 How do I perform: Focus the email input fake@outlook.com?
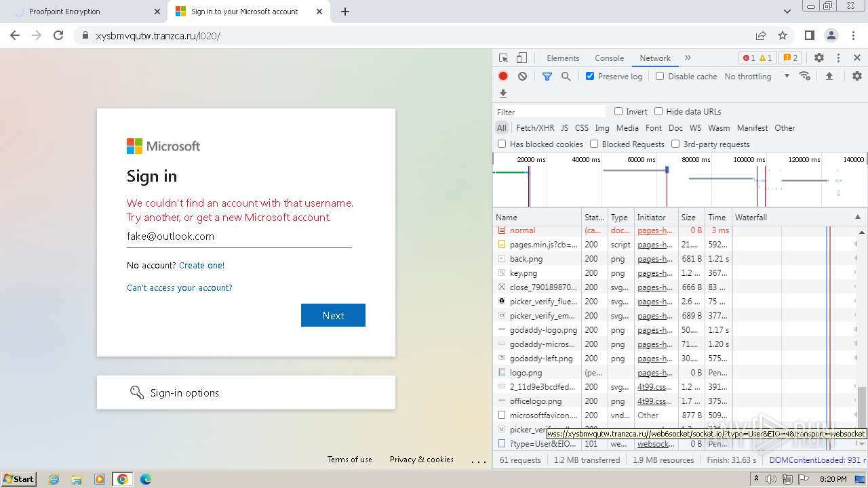point(239,237)
